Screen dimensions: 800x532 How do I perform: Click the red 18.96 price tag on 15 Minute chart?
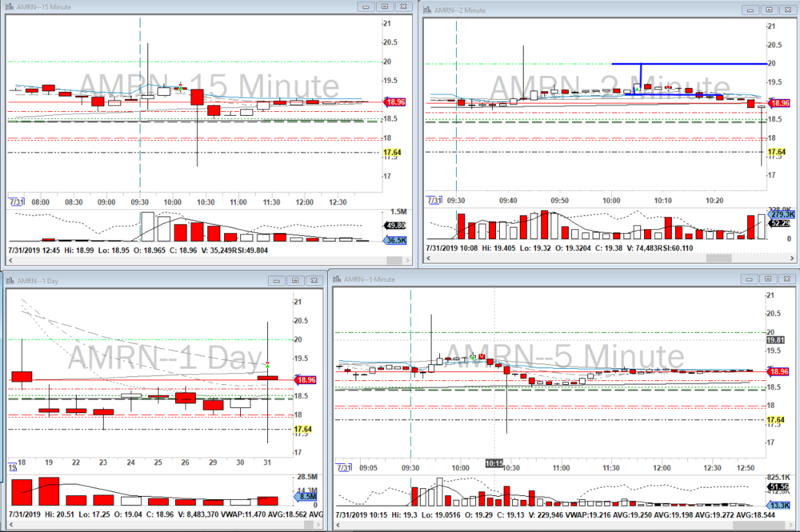tap(396, 102)
